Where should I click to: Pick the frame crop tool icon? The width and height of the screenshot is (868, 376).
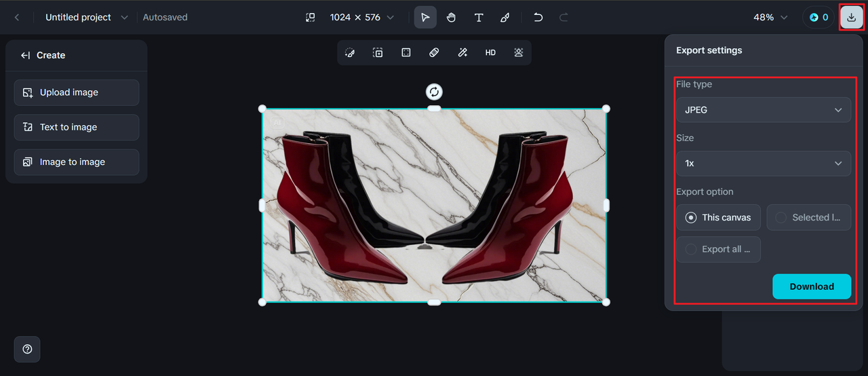pyautogui.click(x=406, y=52)
